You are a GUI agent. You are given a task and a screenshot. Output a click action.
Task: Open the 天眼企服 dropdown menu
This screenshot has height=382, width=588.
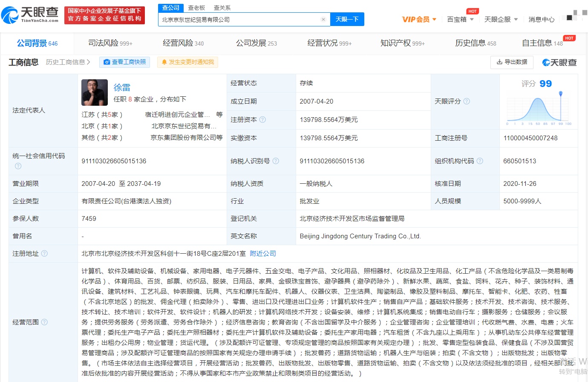tap(501, 20)
